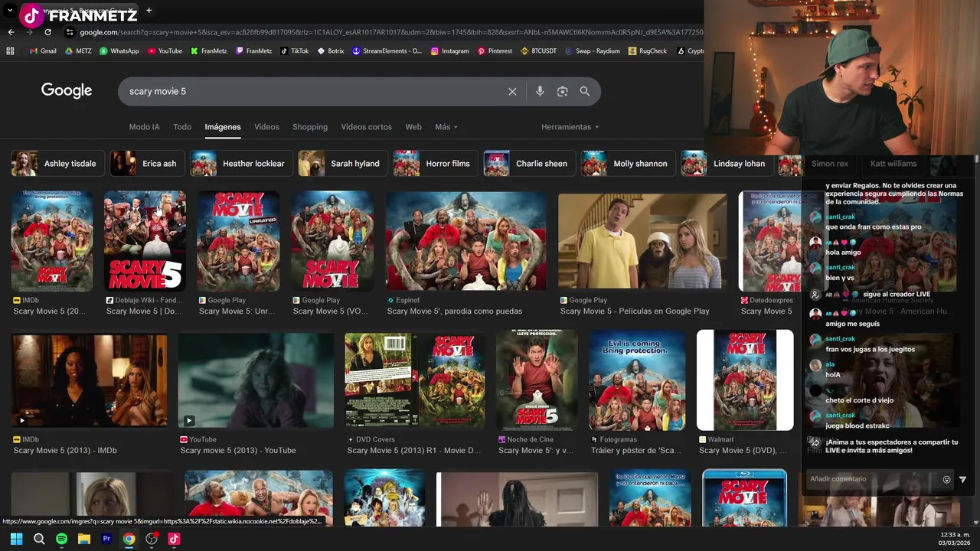
Task: Open the BTCUSDT bookmark
Action: pyautogui.click(x=538, y=51)
